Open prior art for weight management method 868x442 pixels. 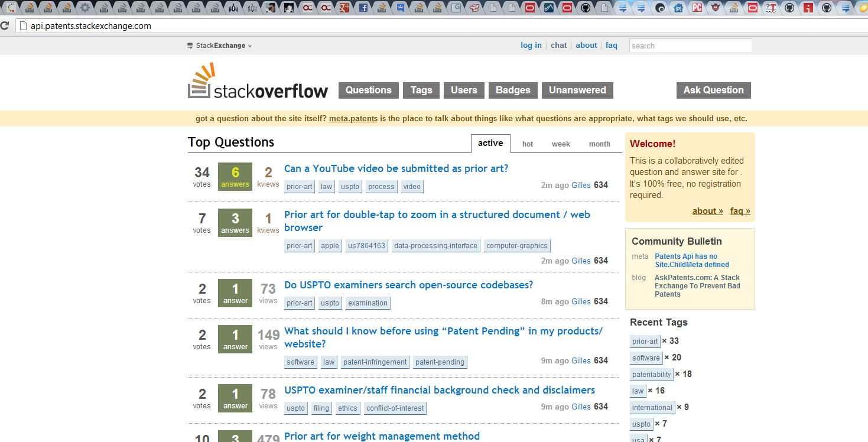382,436
